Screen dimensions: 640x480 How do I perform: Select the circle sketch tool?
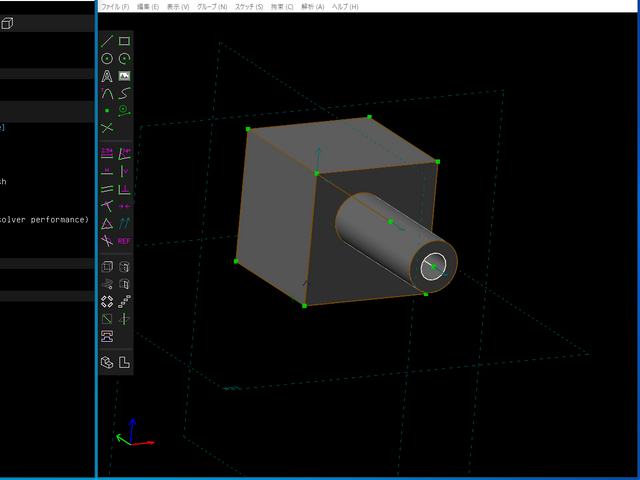(107, 59)
